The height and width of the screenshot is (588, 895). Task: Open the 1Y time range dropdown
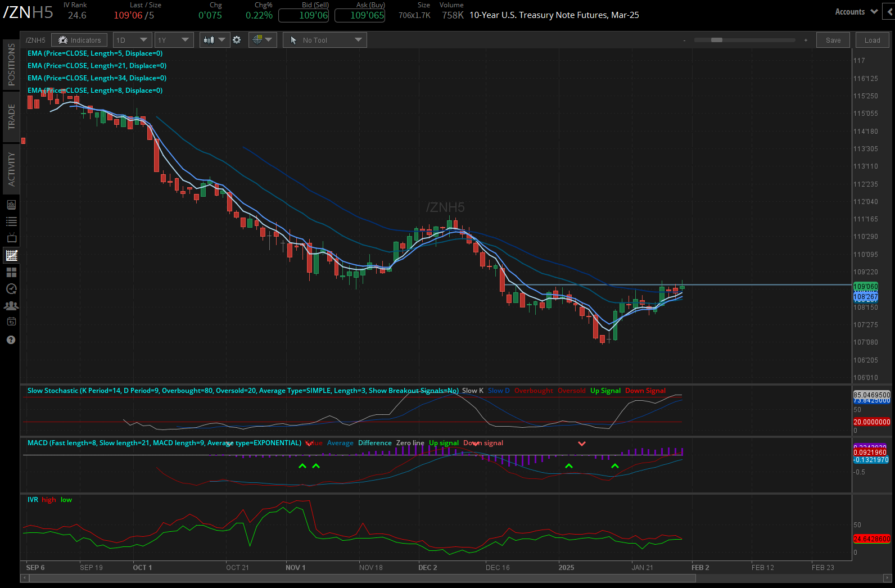tap(174, 40)
